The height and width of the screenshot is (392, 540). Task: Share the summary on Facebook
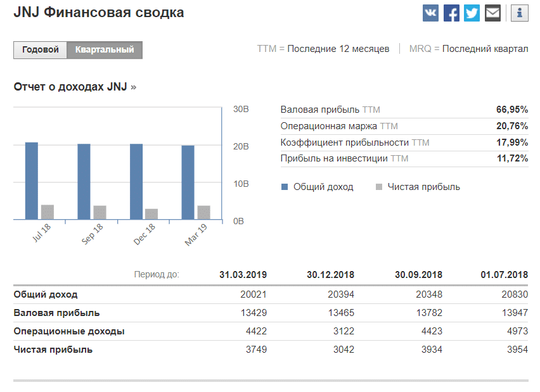tap(451, 13)
